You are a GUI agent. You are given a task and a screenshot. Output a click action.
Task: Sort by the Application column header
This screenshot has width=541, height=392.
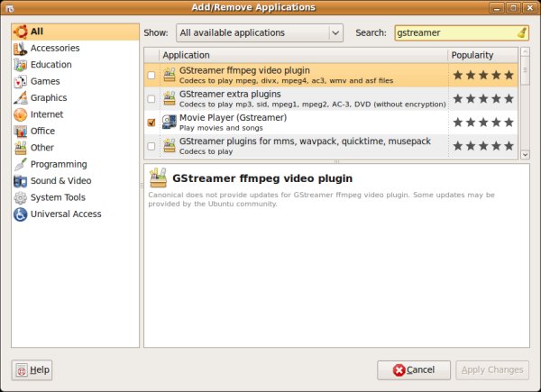click(x=303, y=55)
